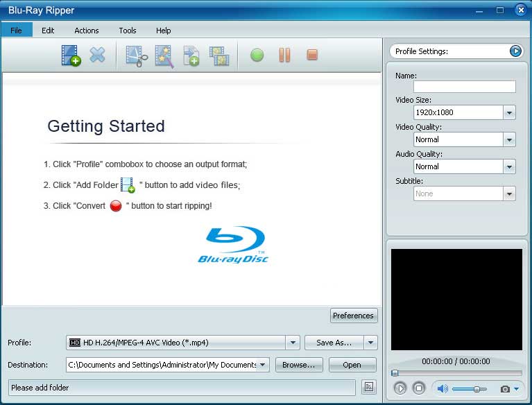Expand the Destination path dropdown
Screen dimensions: 532x405
tap(263, 365)
